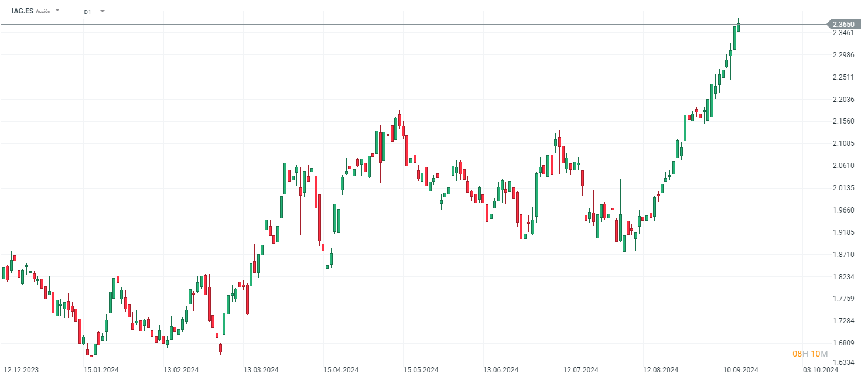
Task: Click the 1.6334 price at scale bottom
Action: (843, 362)
